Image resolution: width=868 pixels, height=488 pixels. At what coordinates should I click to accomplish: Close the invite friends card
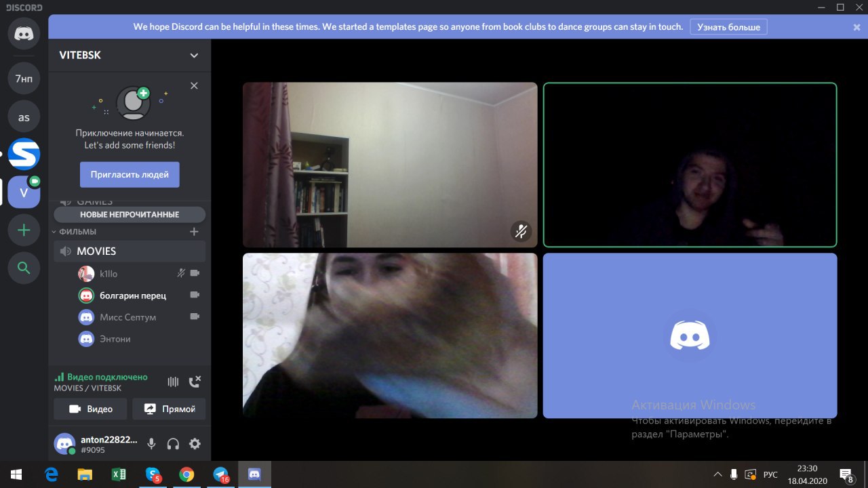tap(194, 85)
